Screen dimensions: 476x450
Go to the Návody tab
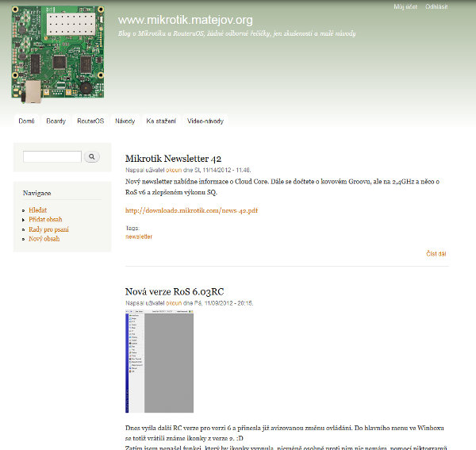click(x=125, y=121)
